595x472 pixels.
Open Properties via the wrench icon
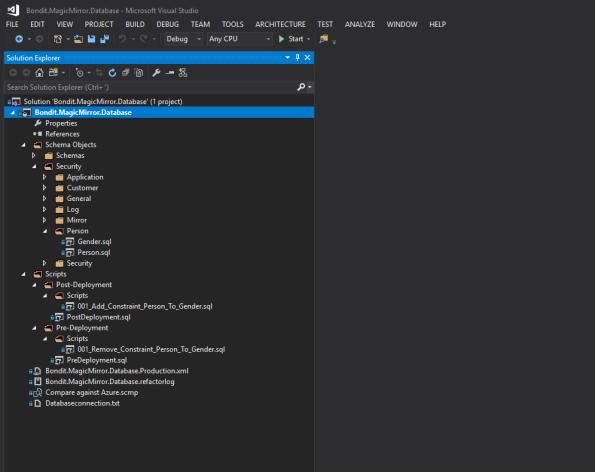pos(156,72)
